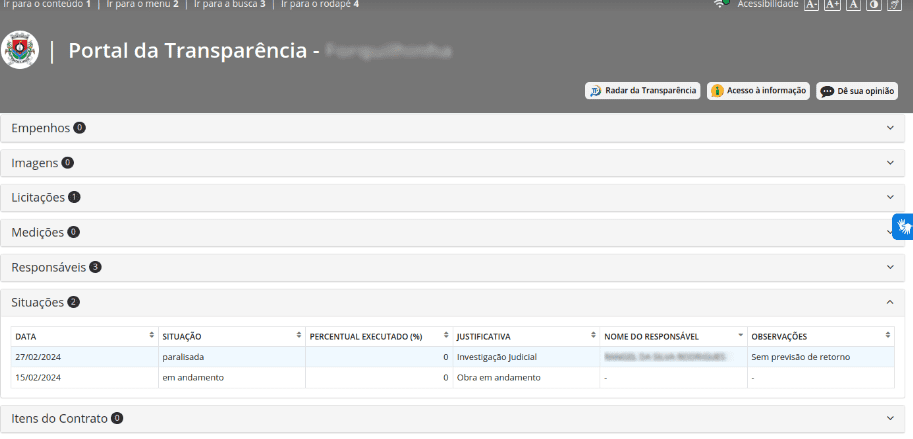Expand the Licitações section chevron
Image resolution: width=913 pixels, height=439 pixels.
890,197
